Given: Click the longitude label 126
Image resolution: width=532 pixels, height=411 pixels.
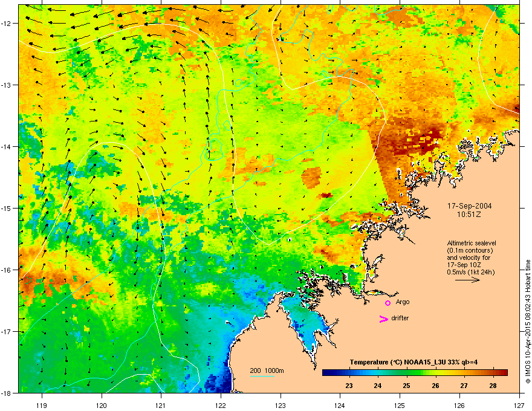Looking at the screenshot, I should tap(459, 405).
